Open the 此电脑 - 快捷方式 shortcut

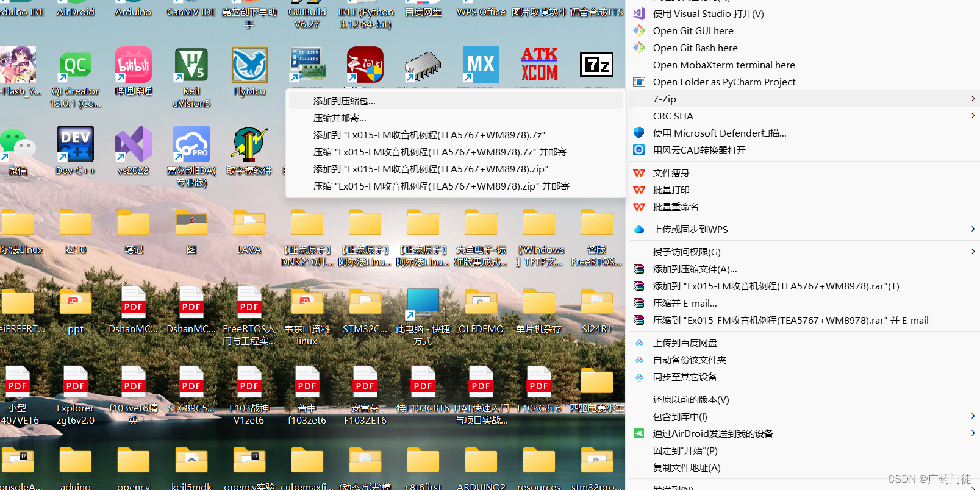pyautogui.click(x=423, y=303)
